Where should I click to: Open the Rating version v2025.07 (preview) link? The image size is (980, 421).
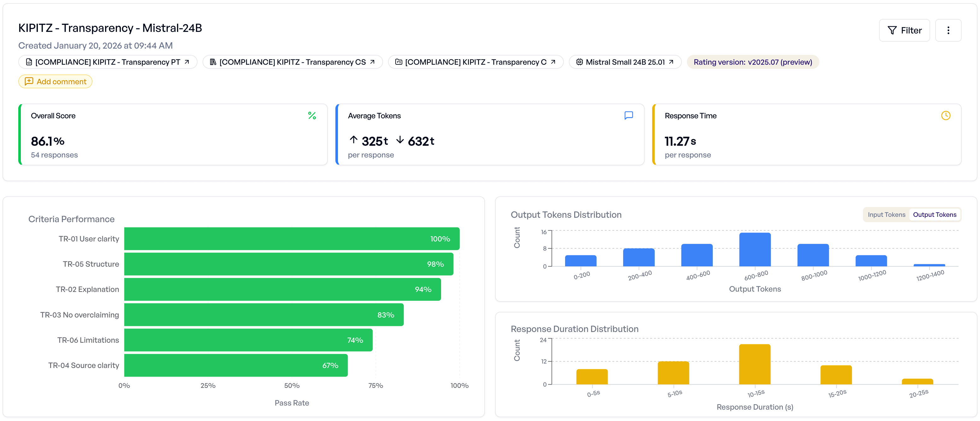point(753,62)
